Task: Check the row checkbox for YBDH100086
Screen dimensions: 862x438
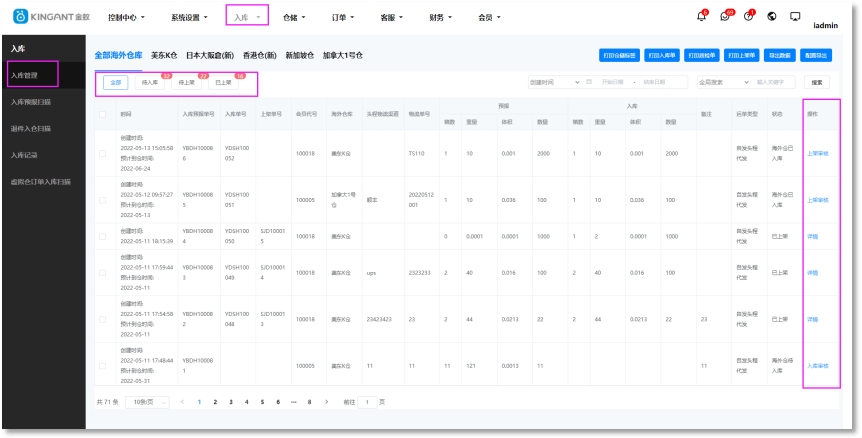Action: click(102, 154)
